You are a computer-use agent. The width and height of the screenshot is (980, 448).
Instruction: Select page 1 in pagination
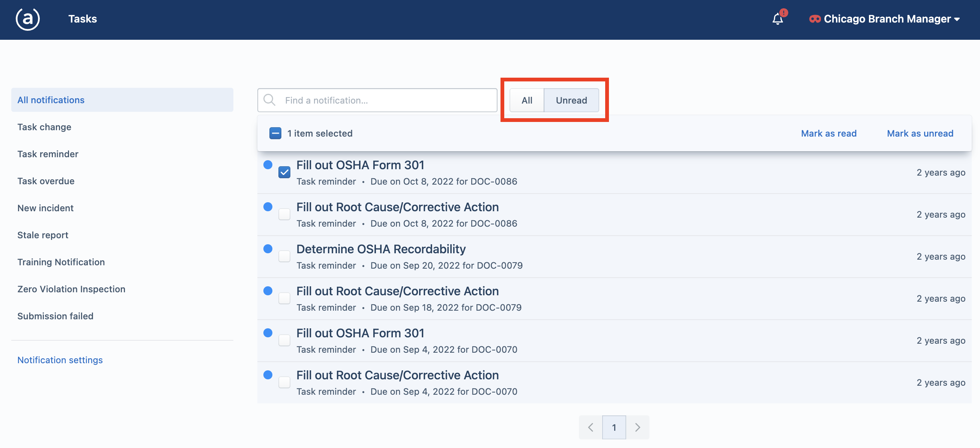[614, 427]
